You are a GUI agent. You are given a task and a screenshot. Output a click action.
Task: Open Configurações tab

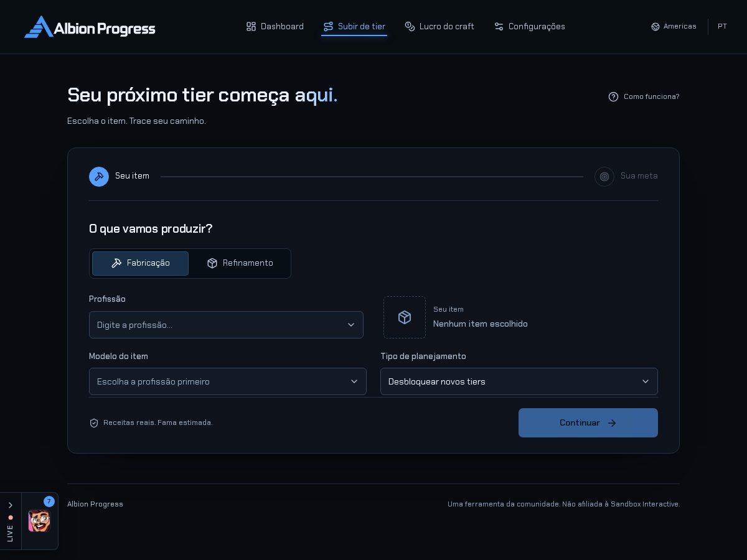tap(530, 26)
